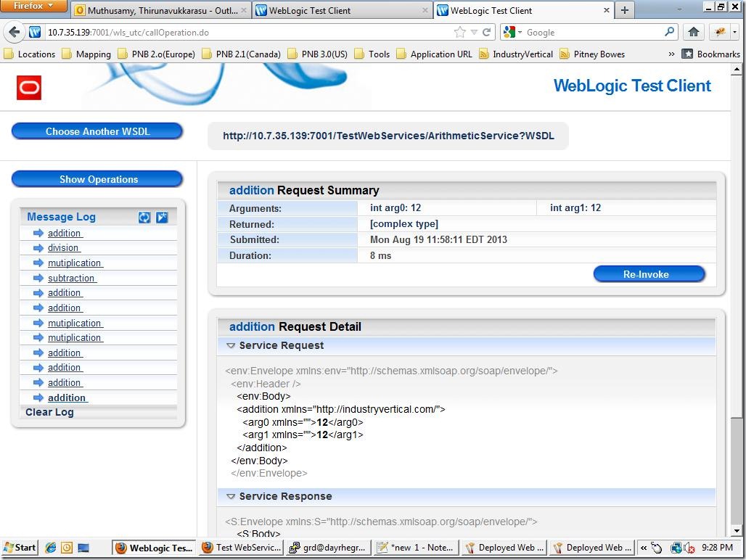Click vertical scrollbar down arrow
The image size is (746, 560).
coord(737,530)
